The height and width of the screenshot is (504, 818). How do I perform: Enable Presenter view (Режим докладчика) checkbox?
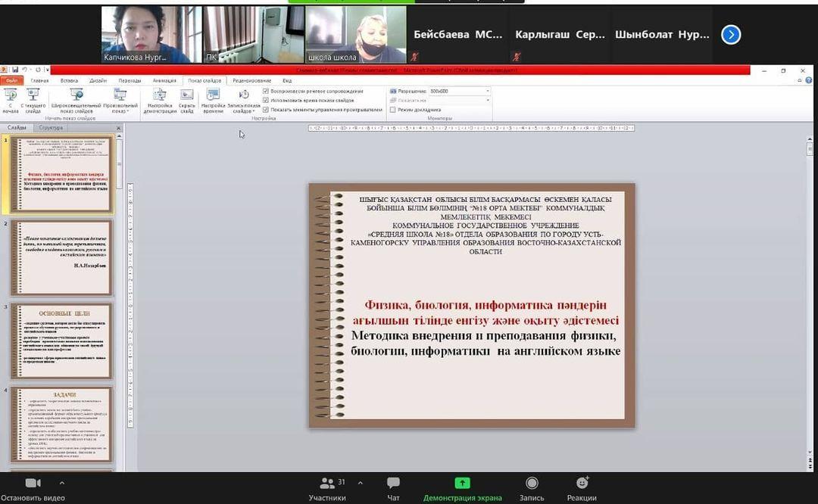393,110
